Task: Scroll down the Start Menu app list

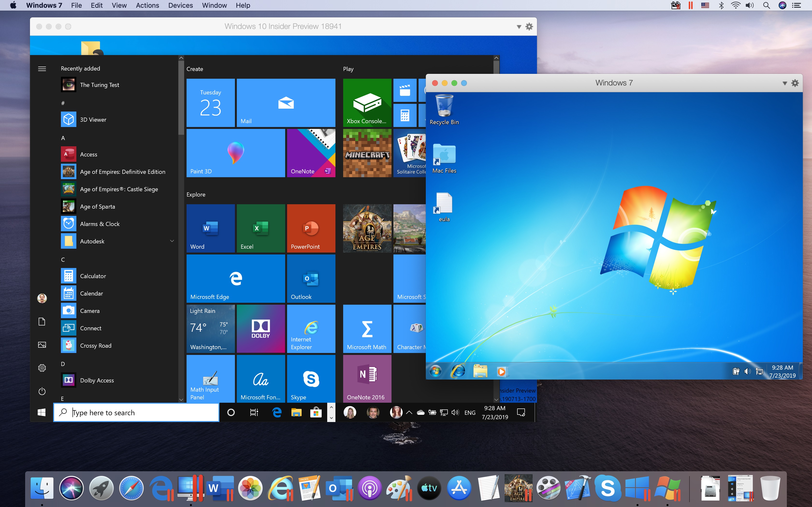Action: [x=180, y=400]
